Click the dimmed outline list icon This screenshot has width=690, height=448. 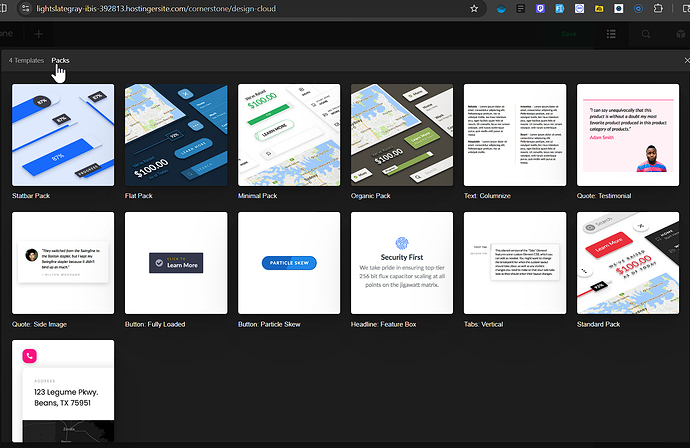[609, 33]
